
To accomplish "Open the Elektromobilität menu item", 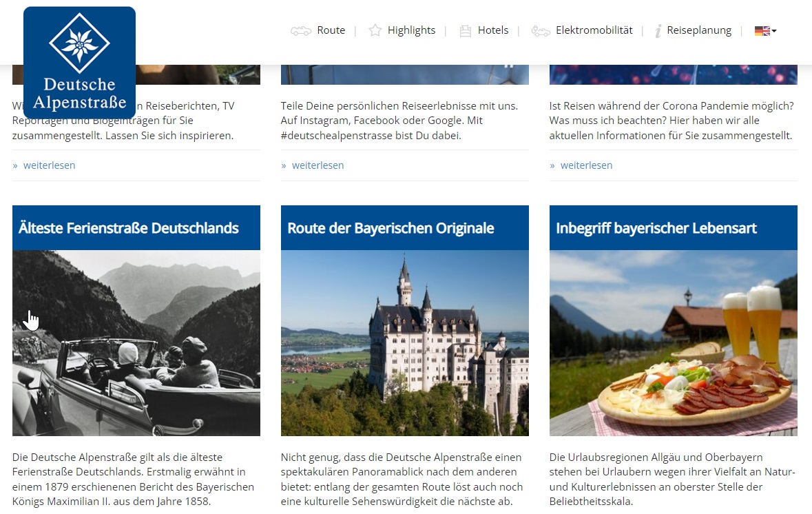I will (x=594, y=30).
